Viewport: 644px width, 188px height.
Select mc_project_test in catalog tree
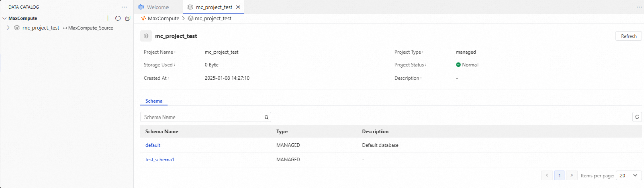pos(41,28)
